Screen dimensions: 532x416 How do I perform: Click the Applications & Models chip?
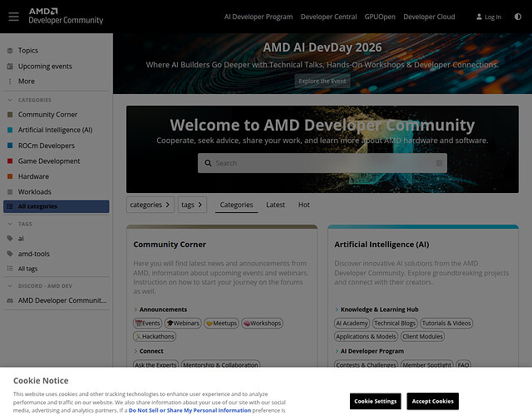pyautogui.click(x=366, y=336)
